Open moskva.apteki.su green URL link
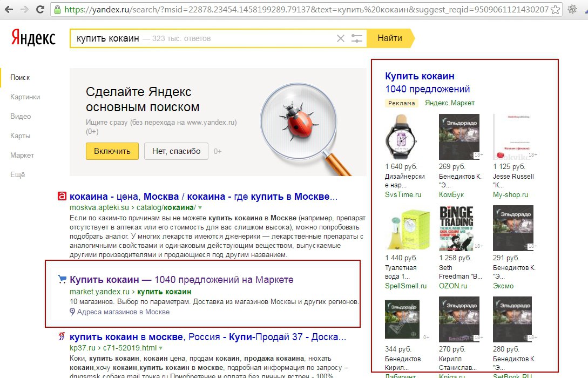Viewport: 588px width, 378px height. [132, 207]
